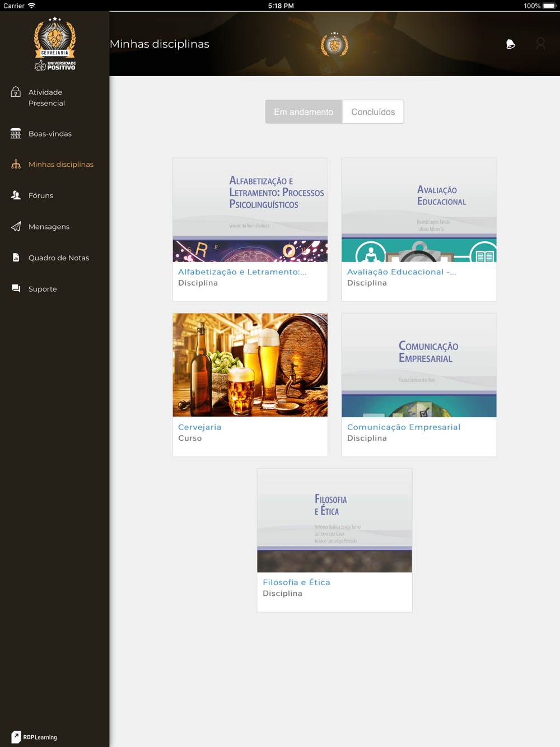
Task: Click the battery status icon
Action: click(549, 6)
